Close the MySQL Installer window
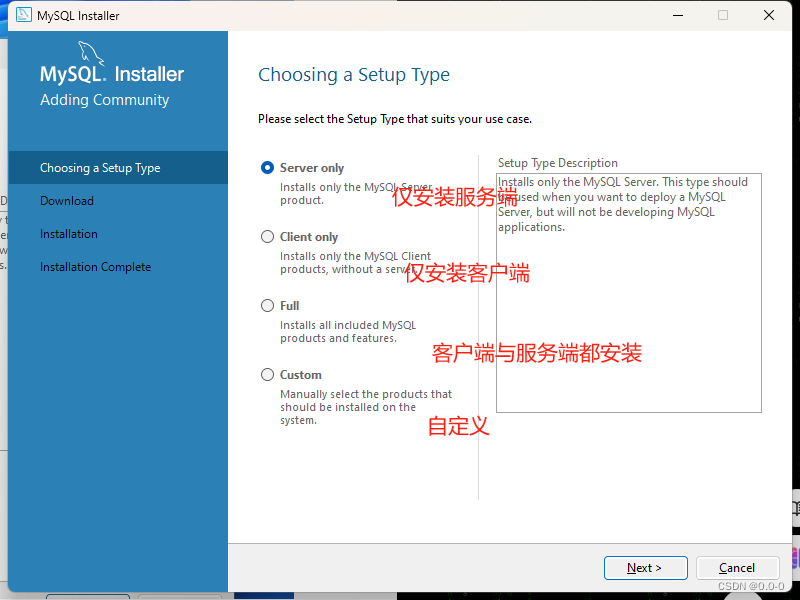Screen dimensions: 800x600 [769, 15]
